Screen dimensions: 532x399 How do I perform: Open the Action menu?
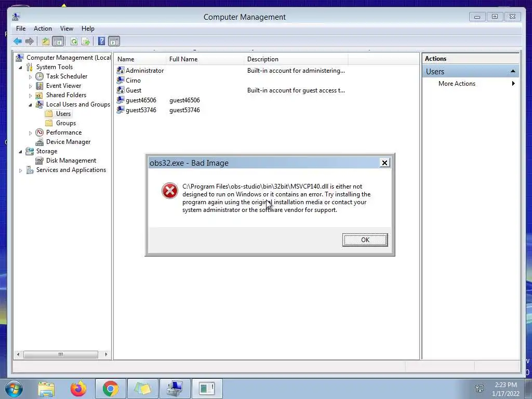point(43,29)
